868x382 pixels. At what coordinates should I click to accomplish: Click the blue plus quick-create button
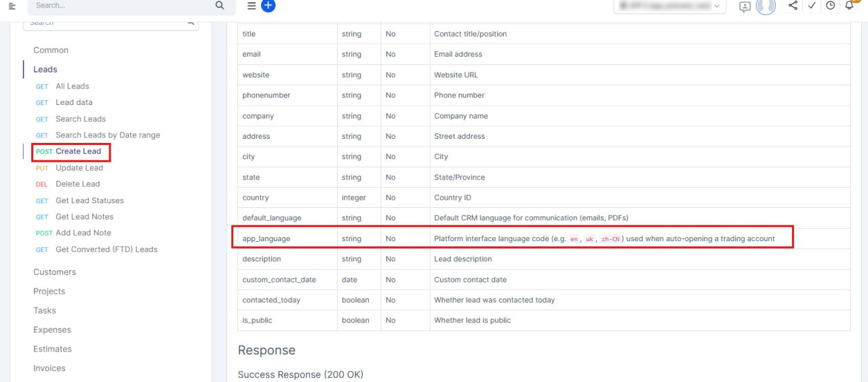[x=269, y=5]
